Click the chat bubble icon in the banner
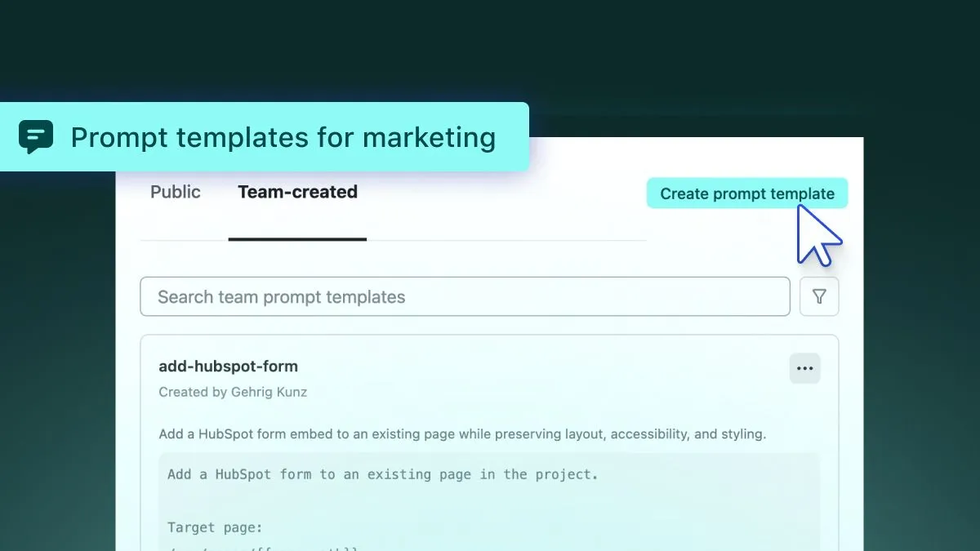This screenshot has width=980, height=551. click(x=36, y=137)
